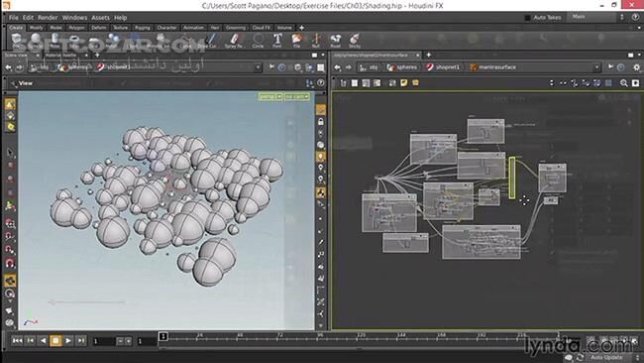Screen dimensions: 644x363
Task: Open network editor gear settings
Action: [637, 67]
